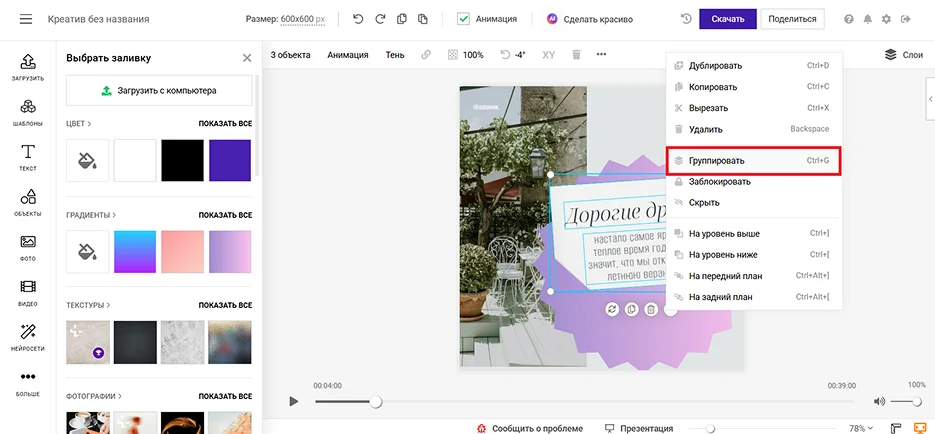Open the hamburger main menu
Viewport: 935px width, 434px height.
26,19
